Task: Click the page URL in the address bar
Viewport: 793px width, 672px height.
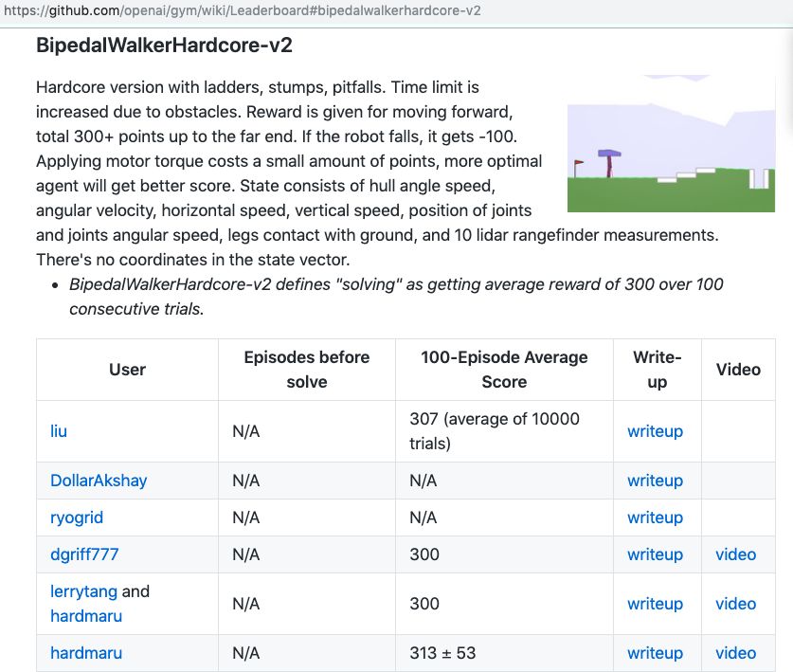Action: 242,11
